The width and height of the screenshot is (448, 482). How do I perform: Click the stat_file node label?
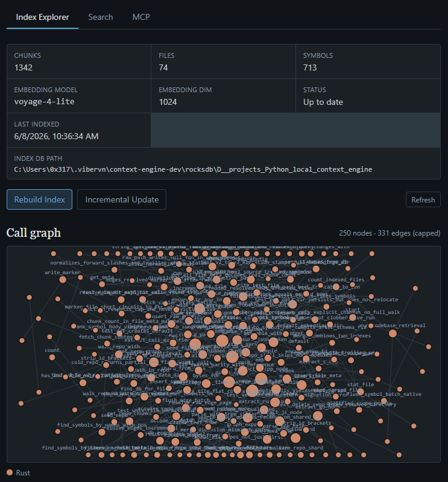click(361, 384)
